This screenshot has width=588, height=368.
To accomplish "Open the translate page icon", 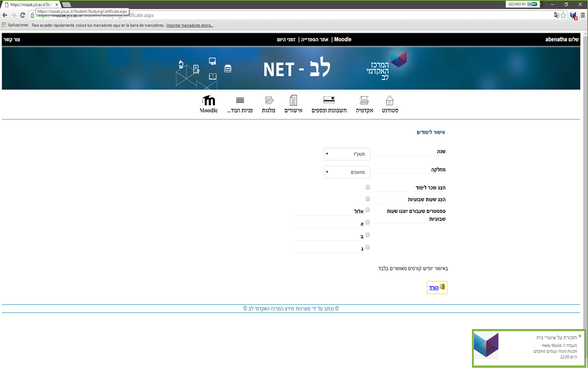I will [556, 15].
